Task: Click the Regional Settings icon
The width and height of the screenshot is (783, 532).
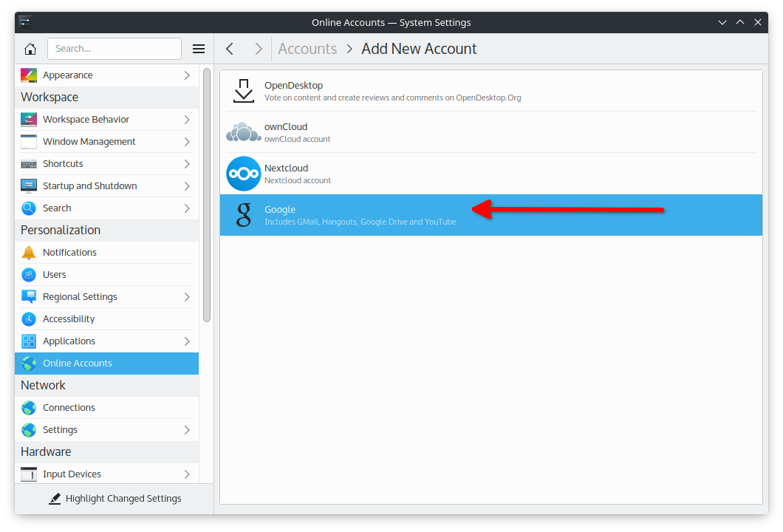Action: (29, 297)
